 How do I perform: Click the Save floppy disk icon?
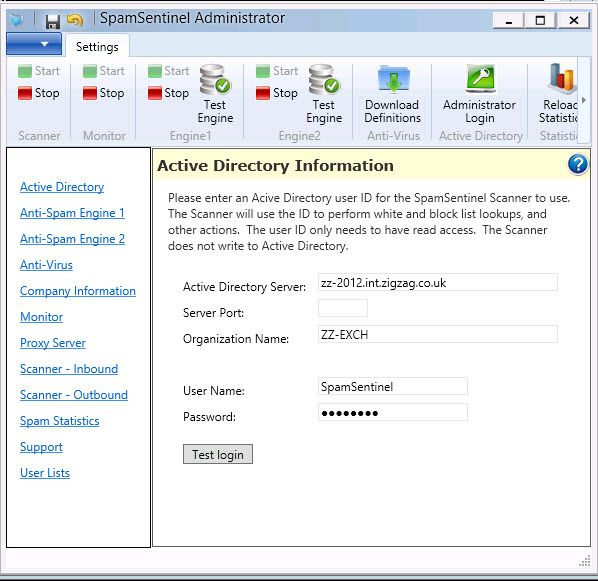coord(53,21)
